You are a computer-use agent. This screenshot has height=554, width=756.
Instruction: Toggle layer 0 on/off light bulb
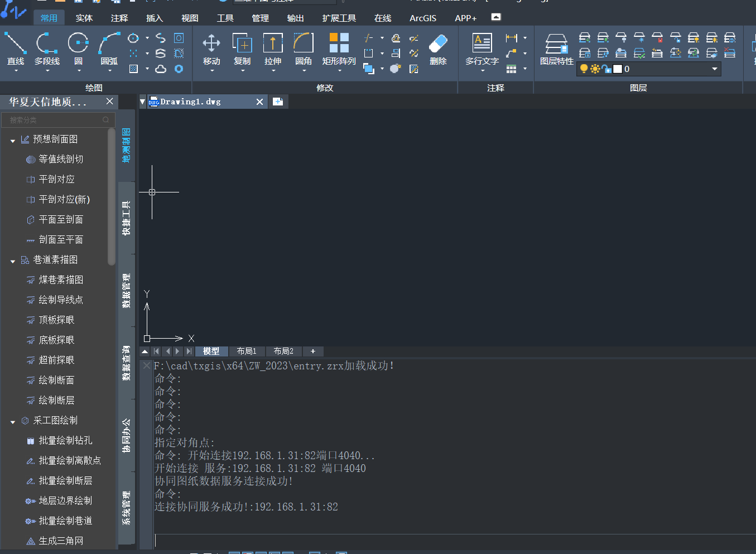pyautogui.click(x=584, y=69)
